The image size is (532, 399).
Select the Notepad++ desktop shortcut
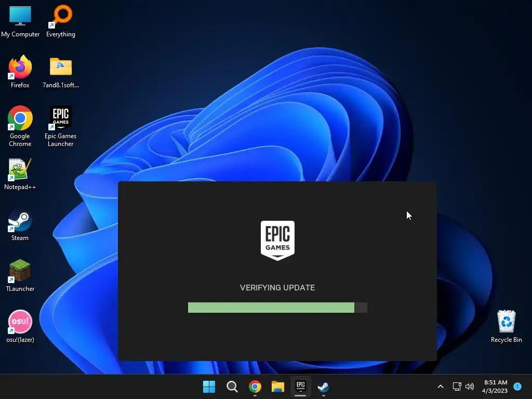[x=20, y=174]
